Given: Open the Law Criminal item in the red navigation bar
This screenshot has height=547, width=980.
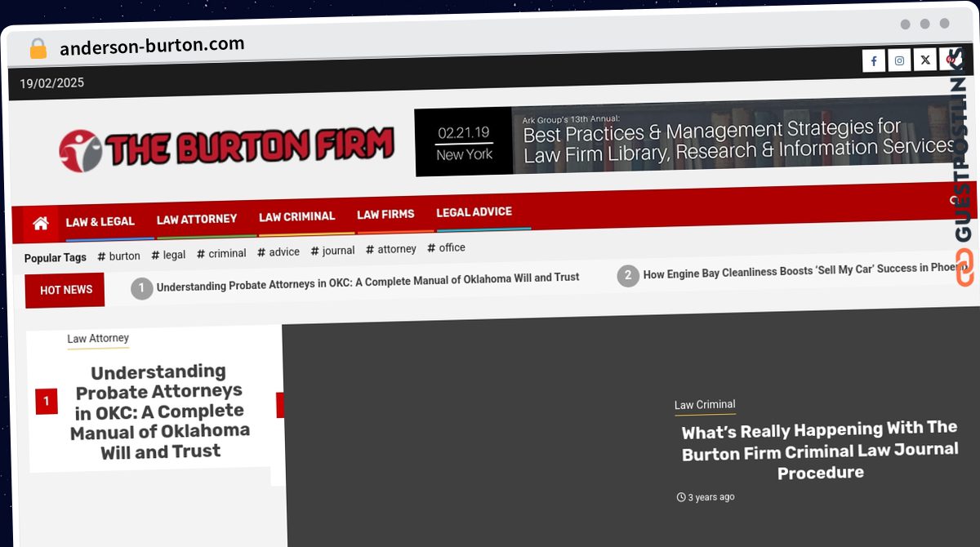Looking at the screenshot, I should [x=296, y=216].
